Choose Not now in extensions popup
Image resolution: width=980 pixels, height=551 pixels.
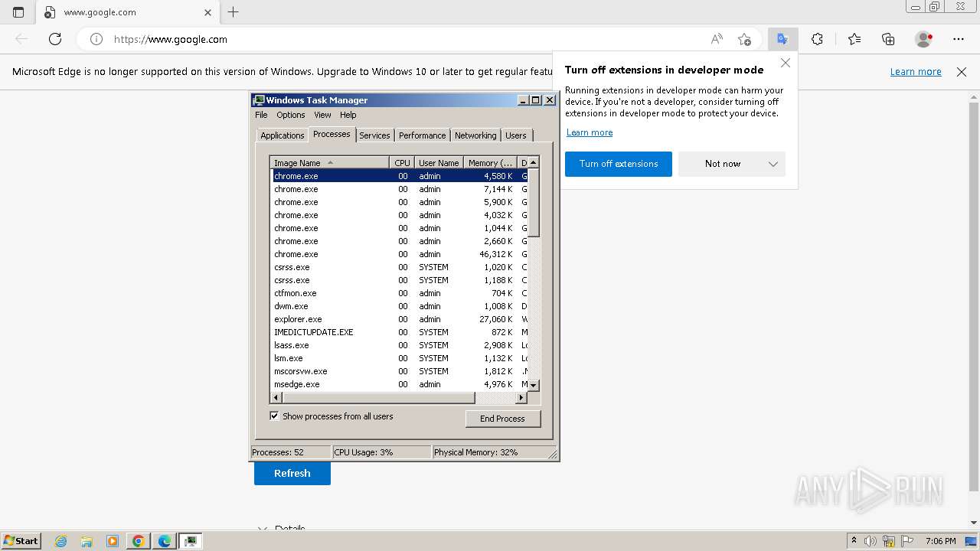pyautogui.click(x=722, y=164)
